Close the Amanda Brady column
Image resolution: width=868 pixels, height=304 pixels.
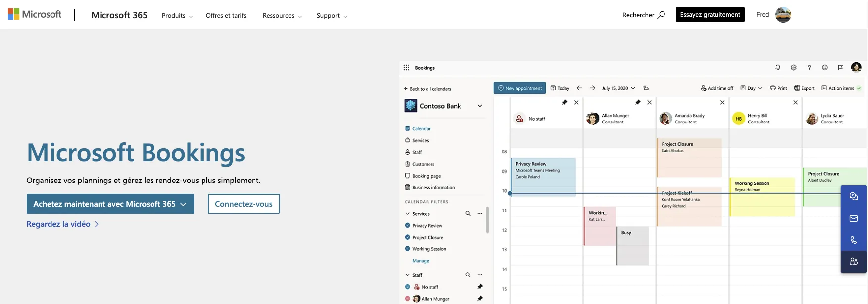coord(722,102)
